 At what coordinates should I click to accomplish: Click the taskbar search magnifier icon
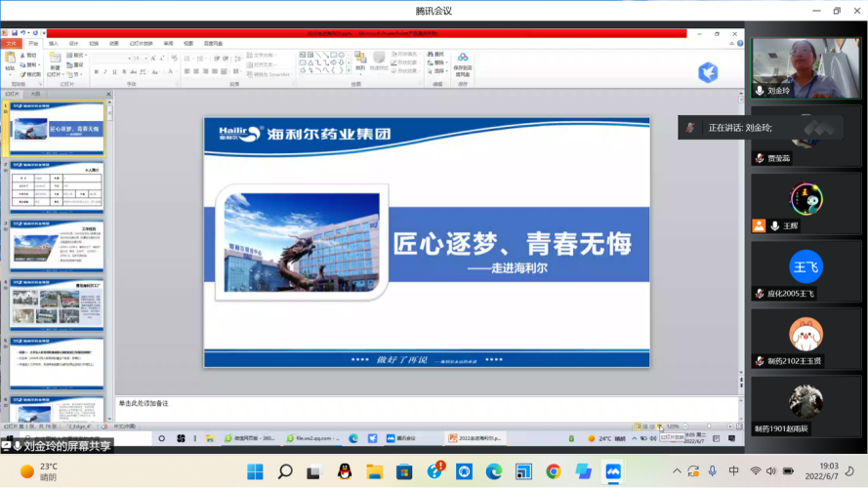285,472
